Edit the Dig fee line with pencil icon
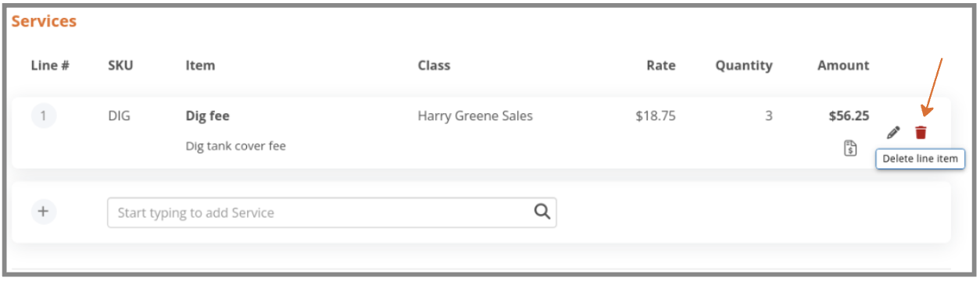 tap(894, 133)
